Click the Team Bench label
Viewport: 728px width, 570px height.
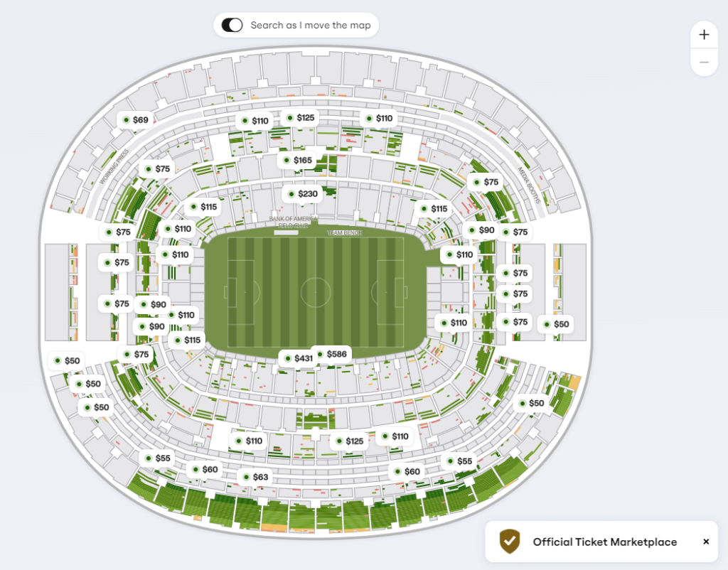344,233
